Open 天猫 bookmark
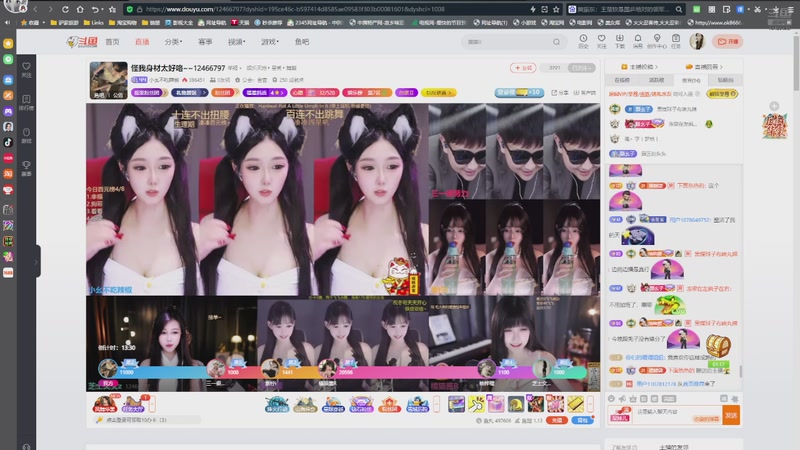This screenshot has width=800, height=450. click(240, 22)
